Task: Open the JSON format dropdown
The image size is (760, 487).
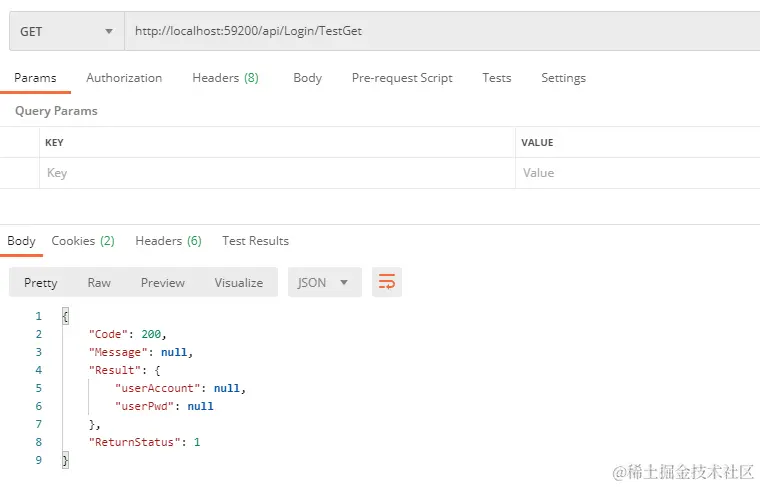Action: coord(324,282)
